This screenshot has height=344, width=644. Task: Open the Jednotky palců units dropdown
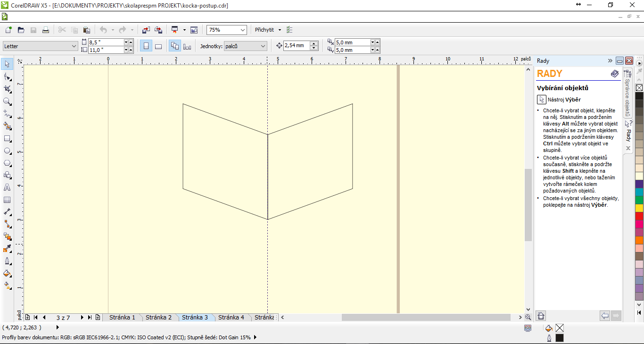click(x=245, y=46)
